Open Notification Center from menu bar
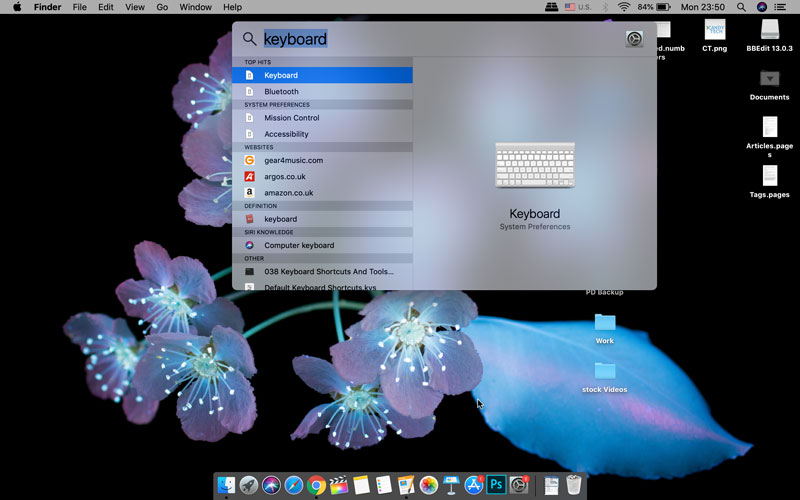This screenshot has height=500, width=800. coord(780,7)
